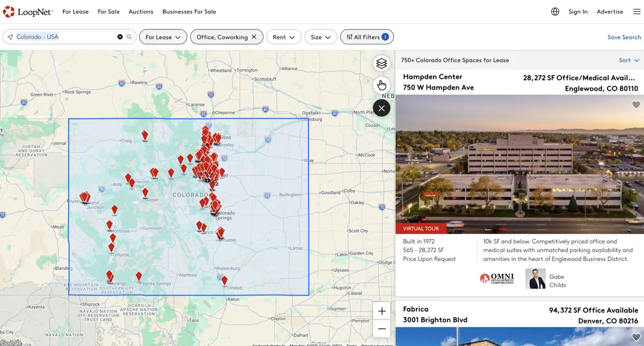Click '750+ Colorado Office Spaces for Lease' heading
Viewport: 644px width, 346px height.
(x=455, y=60)
